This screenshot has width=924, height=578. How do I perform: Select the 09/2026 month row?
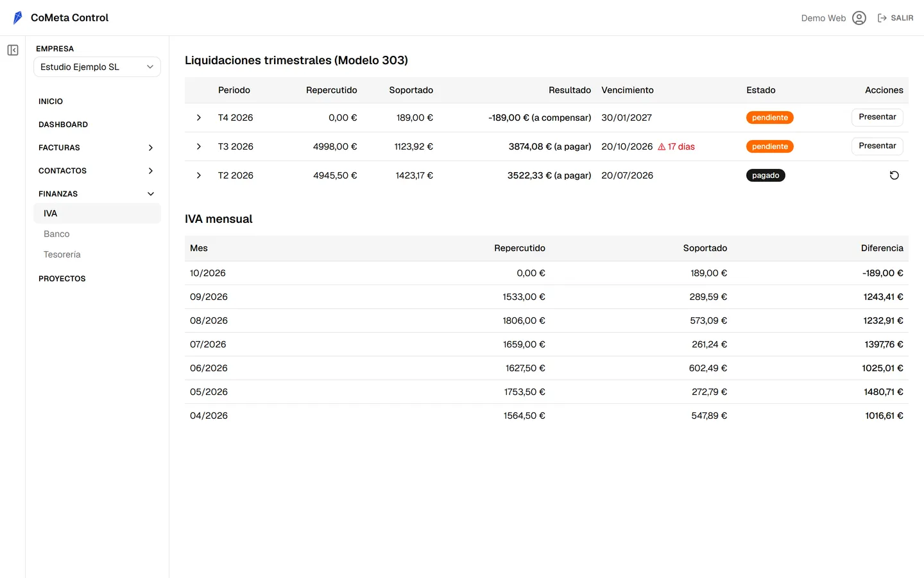pyautogui.click(x=547, y=297)
